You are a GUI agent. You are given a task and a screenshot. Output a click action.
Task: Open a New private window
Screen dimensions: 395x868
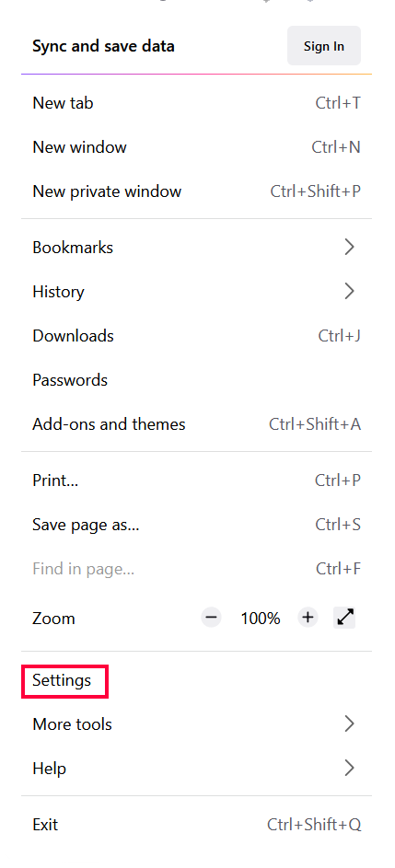coord(197,191)
